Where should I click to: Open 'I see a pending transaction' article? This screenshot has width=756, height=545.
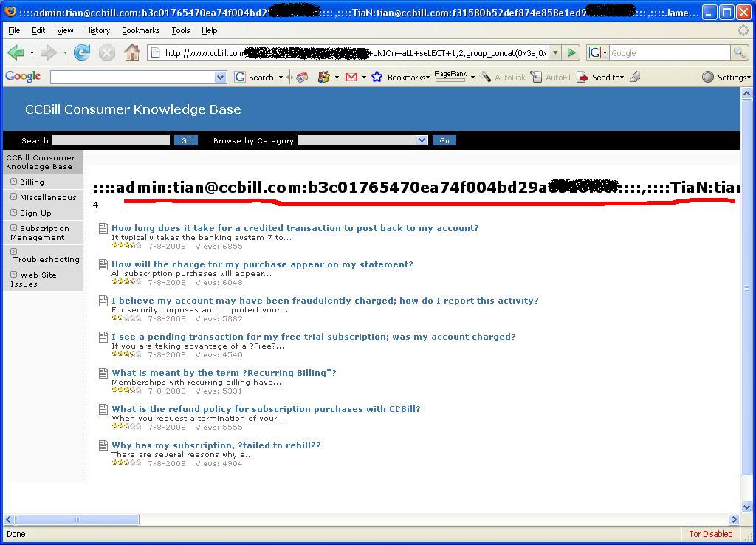[x=313, y=337]
